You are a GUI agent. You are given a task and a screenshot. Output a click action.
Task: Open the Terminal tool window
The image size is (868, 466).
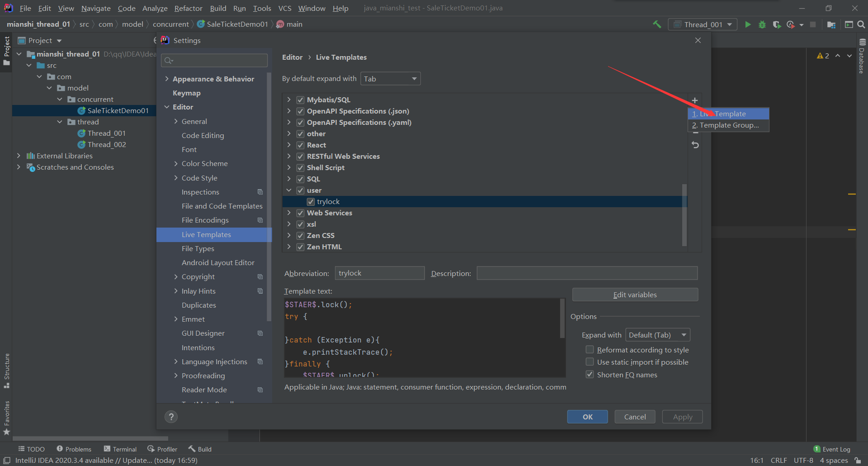pyautogui.click(x=120, y=449)
